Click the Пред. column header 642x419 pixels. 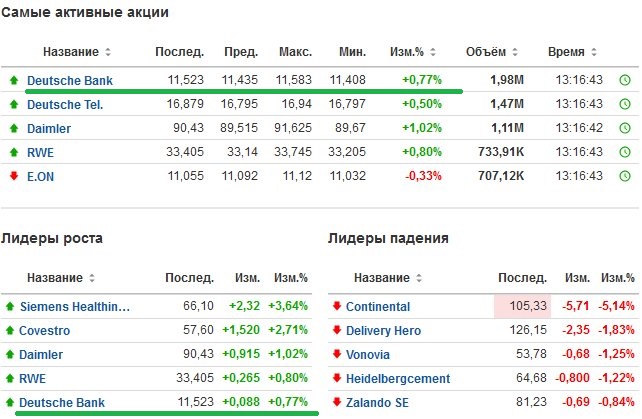tap(241, 52)
